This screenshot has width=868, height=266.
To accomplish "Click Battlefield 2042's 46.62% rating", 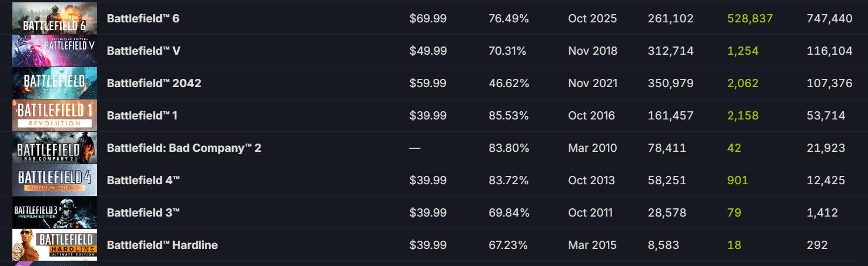I will 508,83.
